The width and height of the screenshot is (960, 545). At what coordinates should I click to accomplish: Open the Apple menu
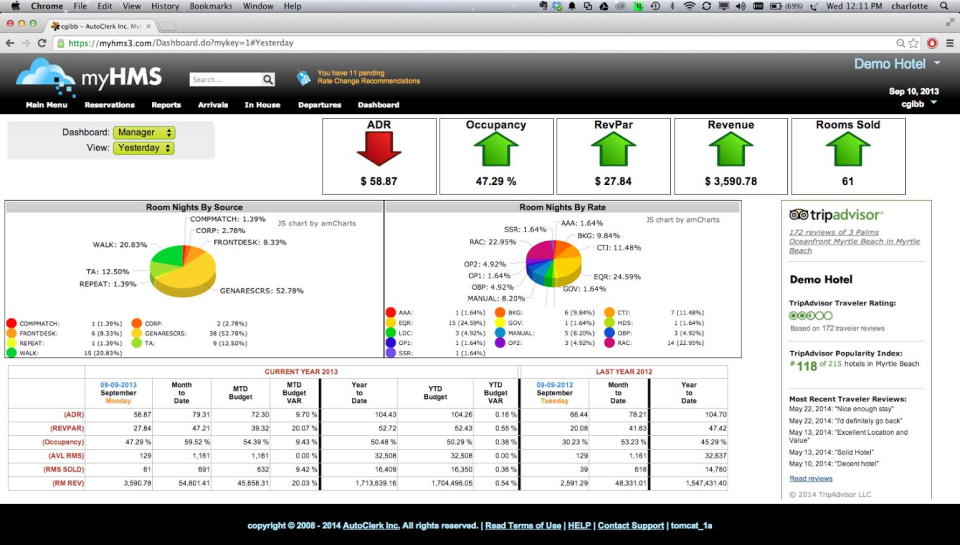15,6
